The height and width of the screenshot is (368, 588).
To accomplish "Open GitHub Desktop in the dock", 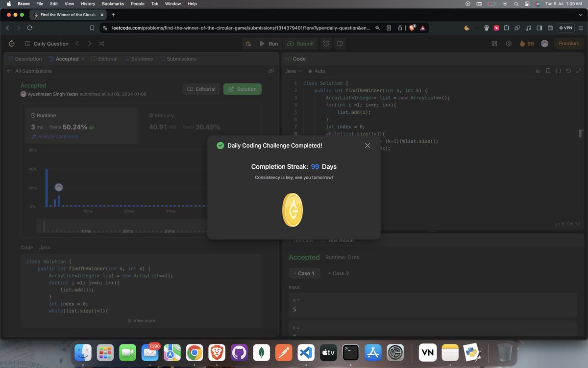I will pos(239,352).
